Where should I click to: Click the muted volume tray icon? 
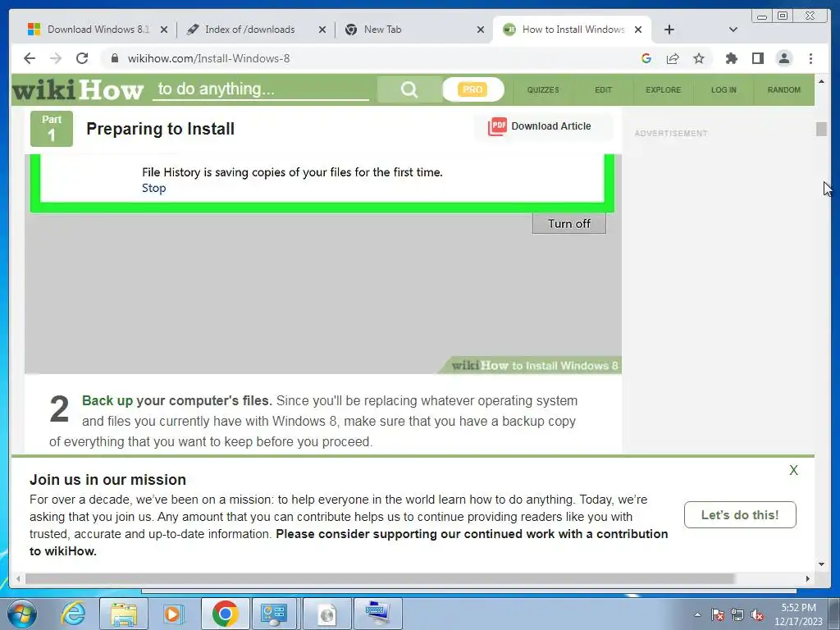[x=757, y=614]
